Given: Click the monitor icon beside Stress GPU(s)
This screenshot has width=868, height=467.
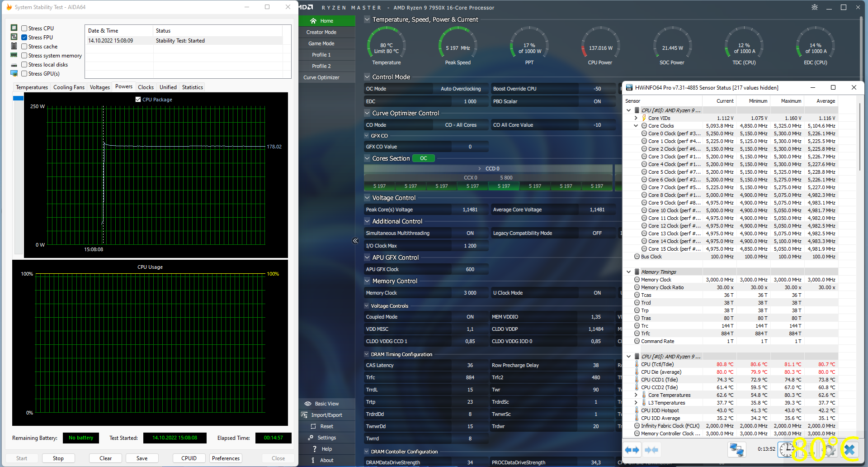Looking at the screenshot, I should coord(14,73).
